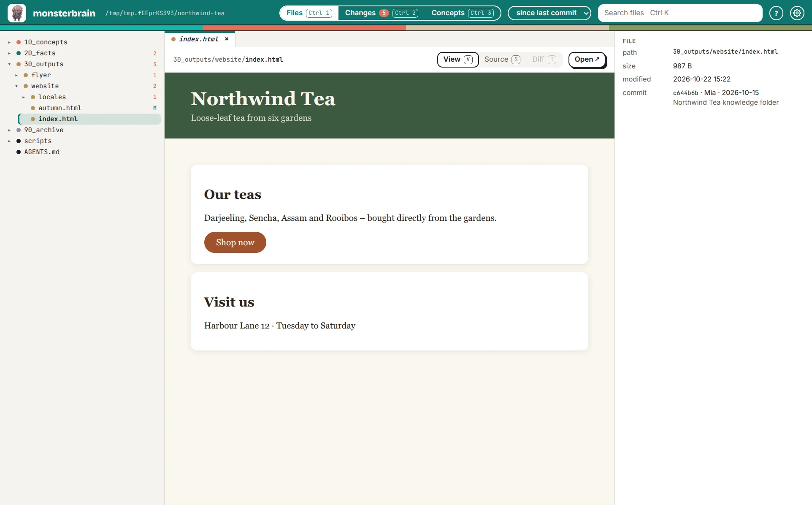
Task: Switch to the Concepts tab
Action: coord(463,13)
